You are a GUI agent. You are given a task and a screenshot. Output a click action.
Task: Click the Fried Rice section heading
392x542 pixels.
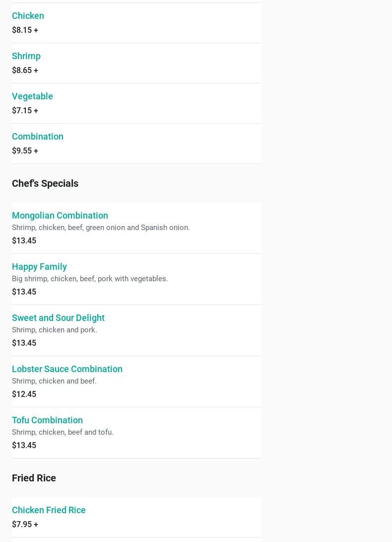click(34, 478)
